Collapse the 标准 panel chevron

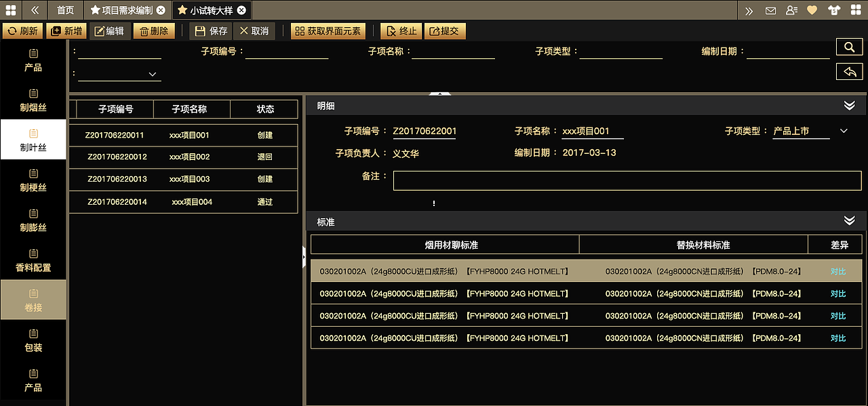[849, 220]
